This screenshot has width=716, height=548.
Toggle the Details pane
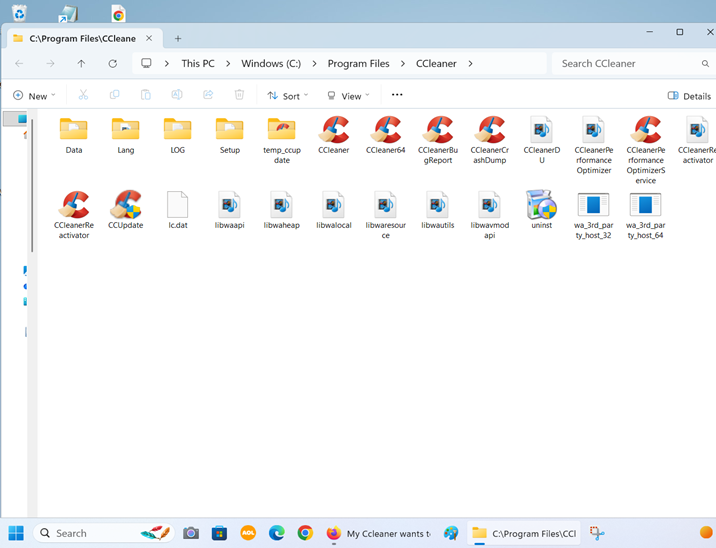click(x=689, y=96)
